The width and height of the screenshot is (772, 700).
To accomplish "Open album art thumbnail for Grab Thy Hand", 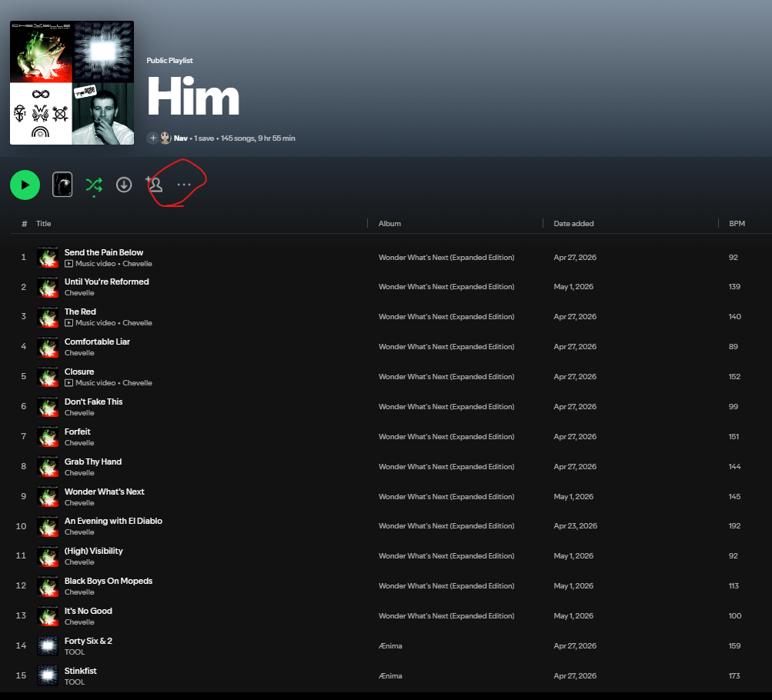I will click(x=48, y=467).
